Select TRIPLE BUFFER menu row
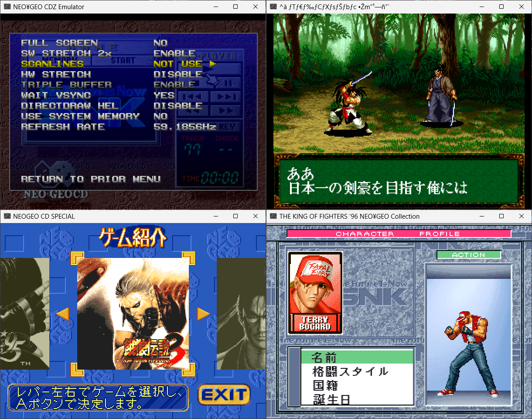 click(x=66, y=85)
